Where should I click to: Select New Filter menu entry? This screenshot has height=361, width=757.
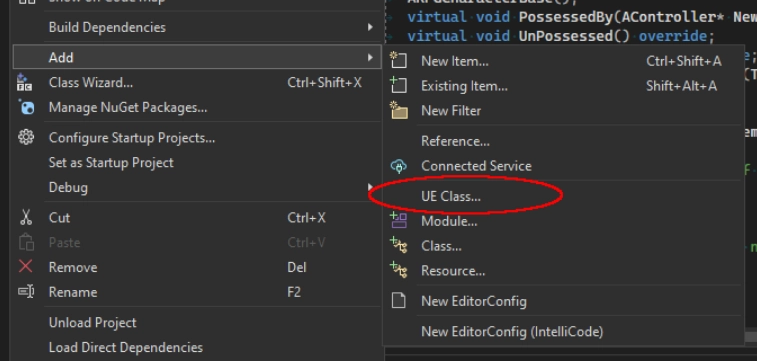pyautogui.click(x=562, y=111)
